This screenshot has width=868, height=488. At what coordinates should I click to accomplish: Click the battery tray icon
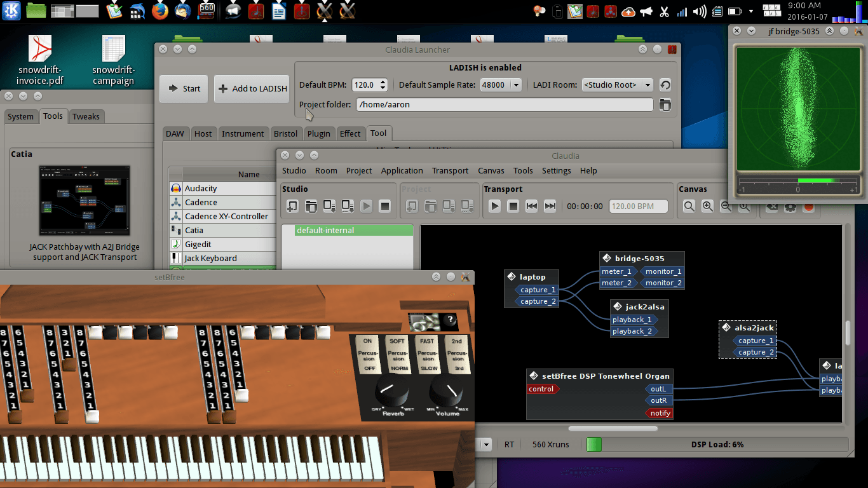735,11
